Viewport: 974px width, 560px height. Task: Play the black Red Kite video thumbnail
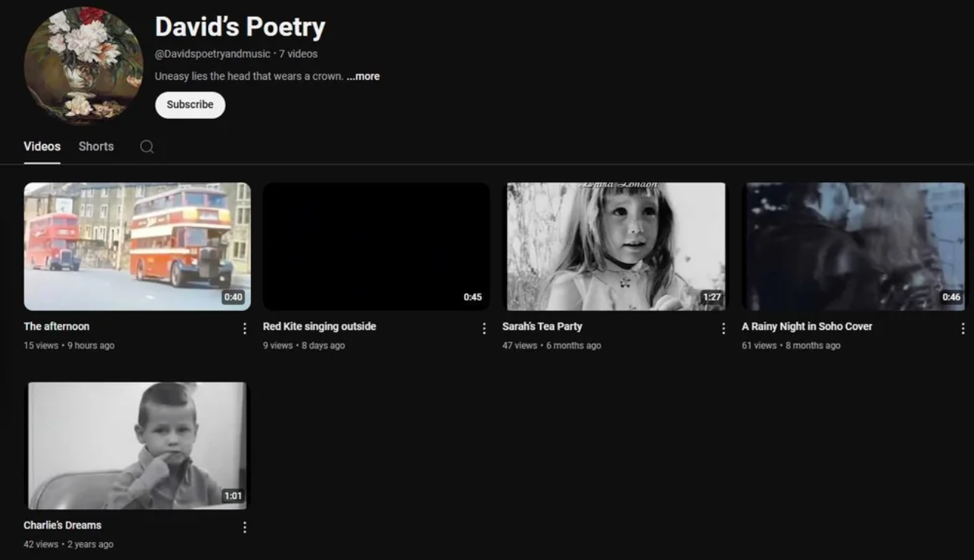tap(376, 246)
